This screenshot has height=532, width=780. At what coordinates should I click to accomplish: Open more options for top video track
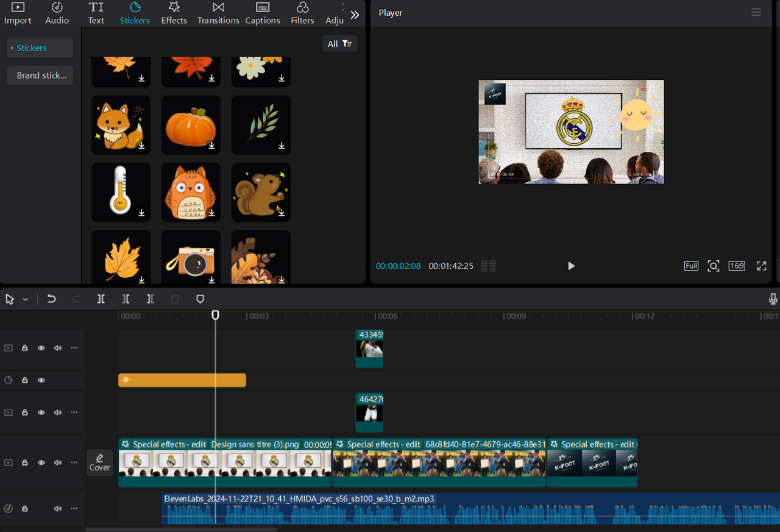coord(74,348)
